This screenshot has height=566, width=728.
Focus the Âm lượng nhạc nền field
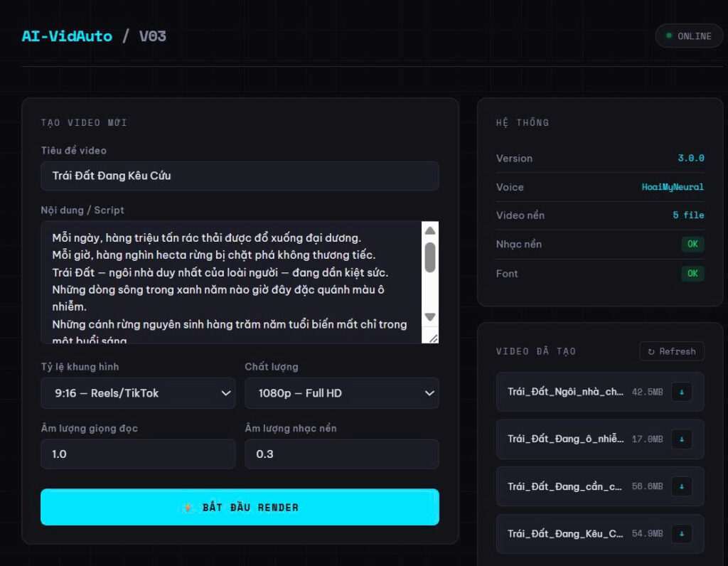[x=342, y=454]
